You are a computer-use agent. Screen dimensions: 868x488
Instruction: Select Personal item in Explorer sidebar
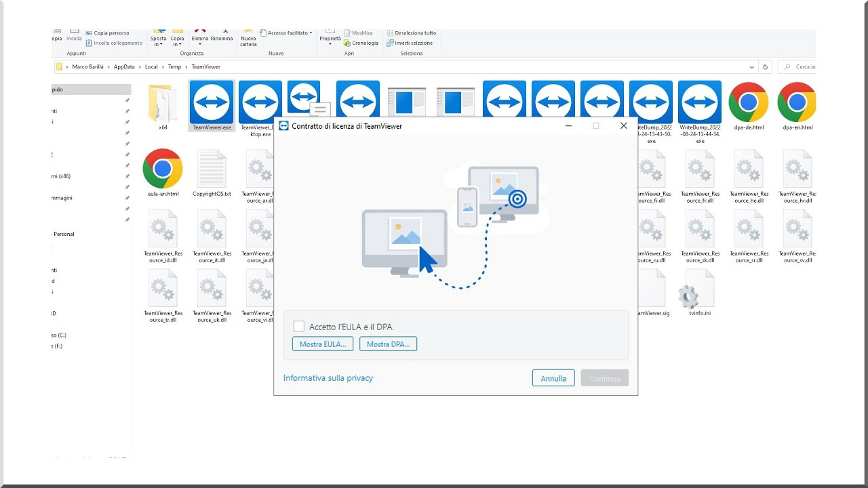coord(65,234)
